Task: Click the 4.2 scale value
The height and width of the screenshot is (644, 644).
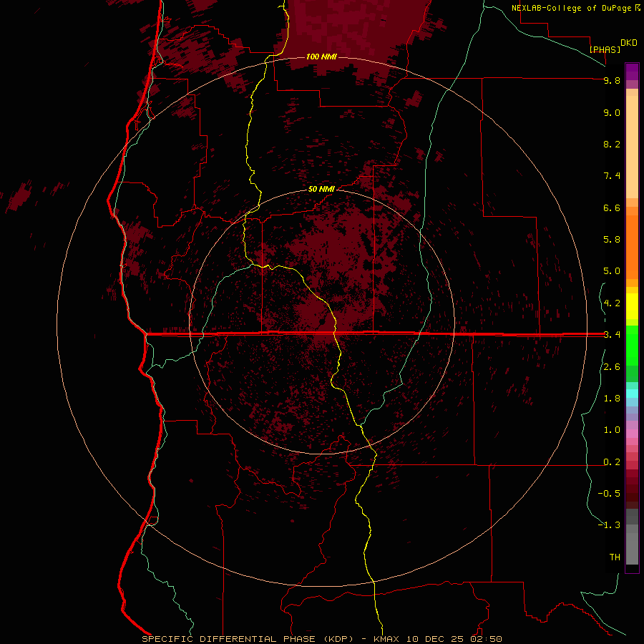Action: coord(612,303)
